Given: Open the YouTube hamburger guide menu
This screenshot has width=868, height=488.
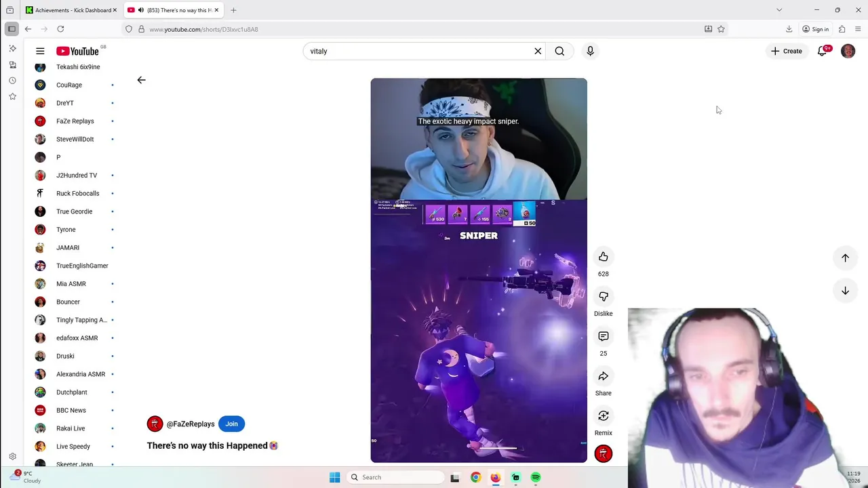Looking at the screenshot, I should pyautogui.click(x=40, y=51).
